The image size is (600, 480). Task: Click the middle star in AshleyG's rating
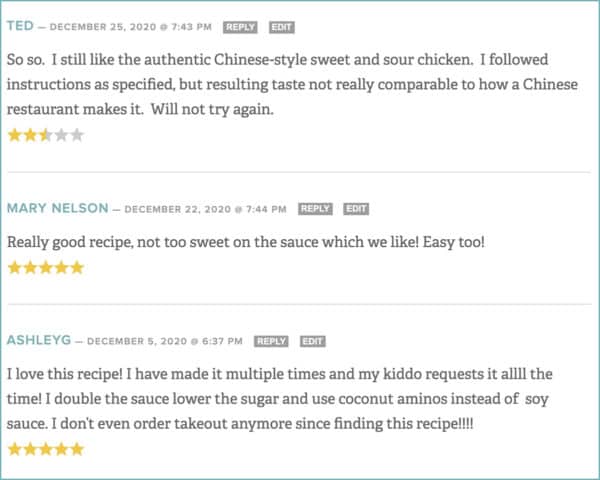[45, 449]
